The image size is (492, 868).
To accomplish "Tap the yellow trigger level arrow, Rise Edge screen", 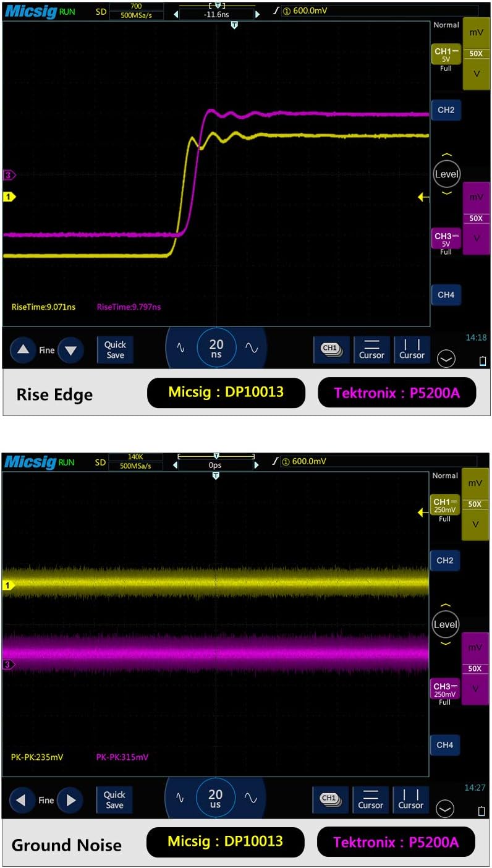I will tap(423, 197).
